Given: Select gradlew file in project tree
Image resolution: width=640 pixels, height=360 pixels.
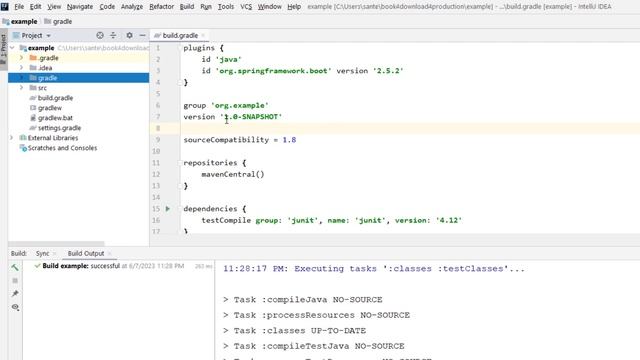Looking at the screenshot, I should click(46, 108).
